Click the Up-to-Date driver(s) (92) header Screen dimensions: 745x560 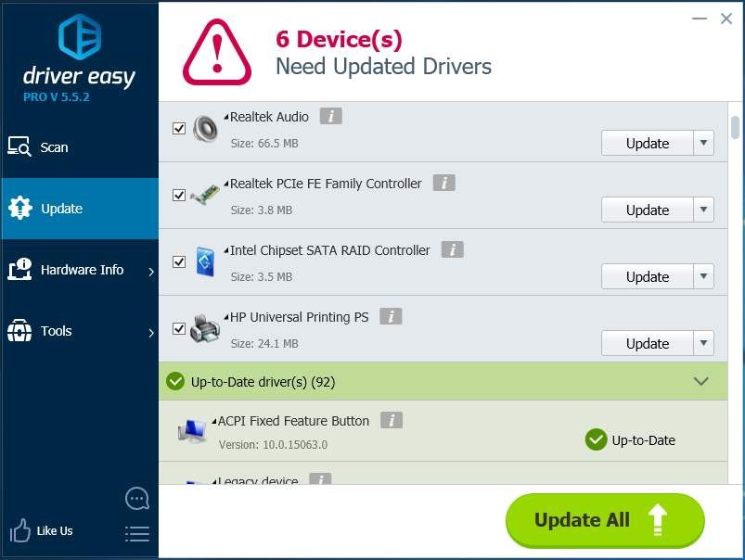click(x=443, y=381)
